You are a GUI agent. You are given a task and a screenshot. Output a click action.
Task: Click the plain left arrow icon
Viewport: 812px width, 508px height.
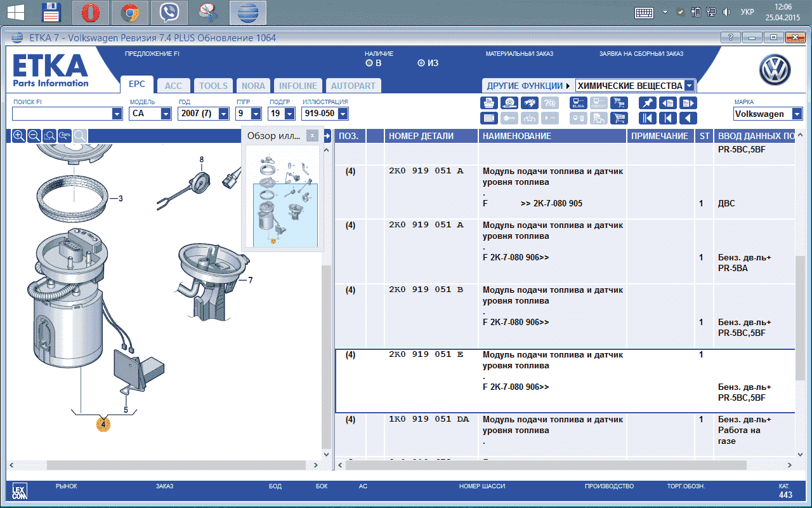pyautogui.click(x=688, y=118)
